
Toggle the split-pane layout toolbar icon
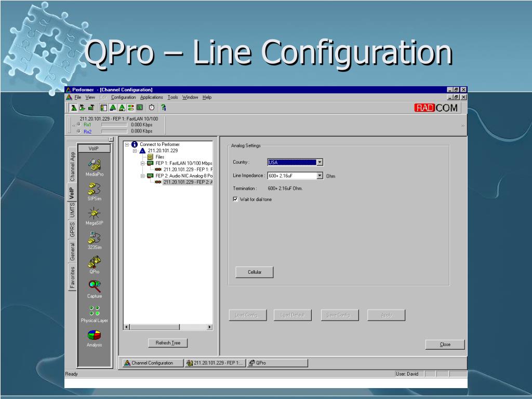pos(104,108)
